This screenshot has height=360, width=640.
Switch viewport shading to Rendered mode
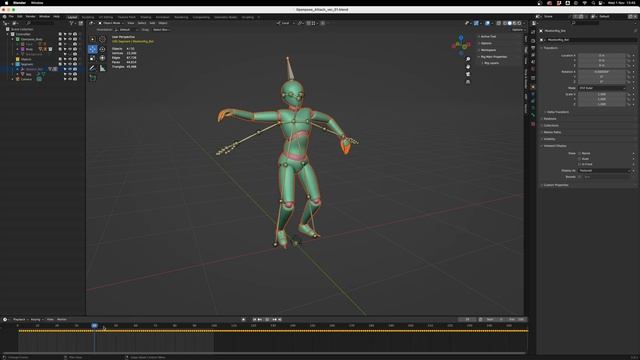click(519, 23)
